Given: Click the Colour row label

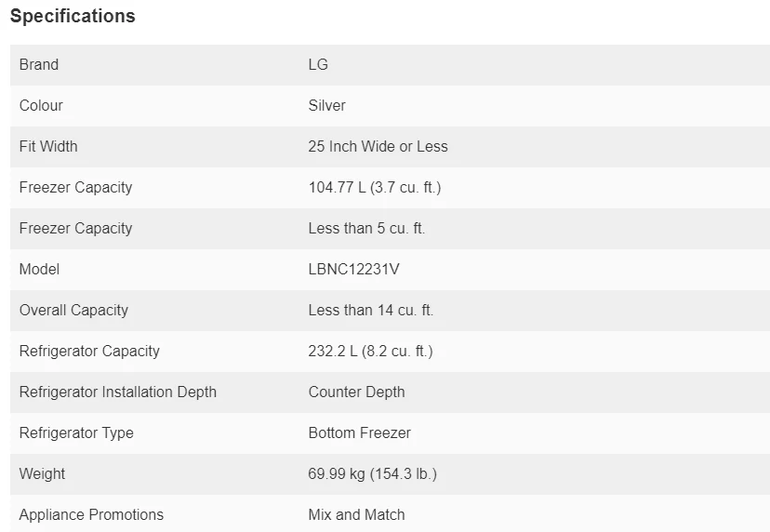Looking at the screenshot, I should pyautogui.click(x=41, y=106).
